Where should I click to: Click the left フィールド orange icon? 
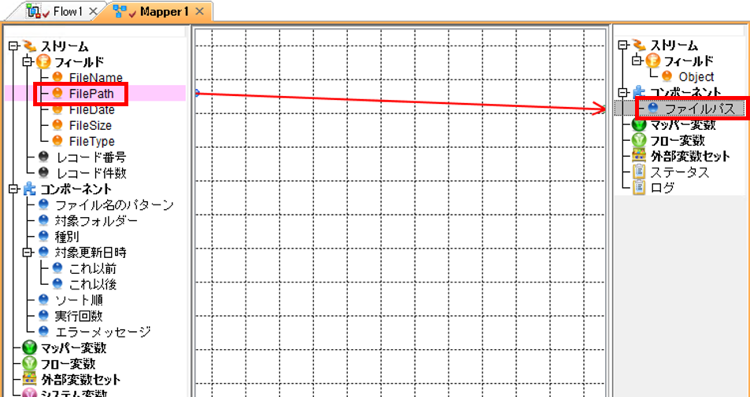44,62
